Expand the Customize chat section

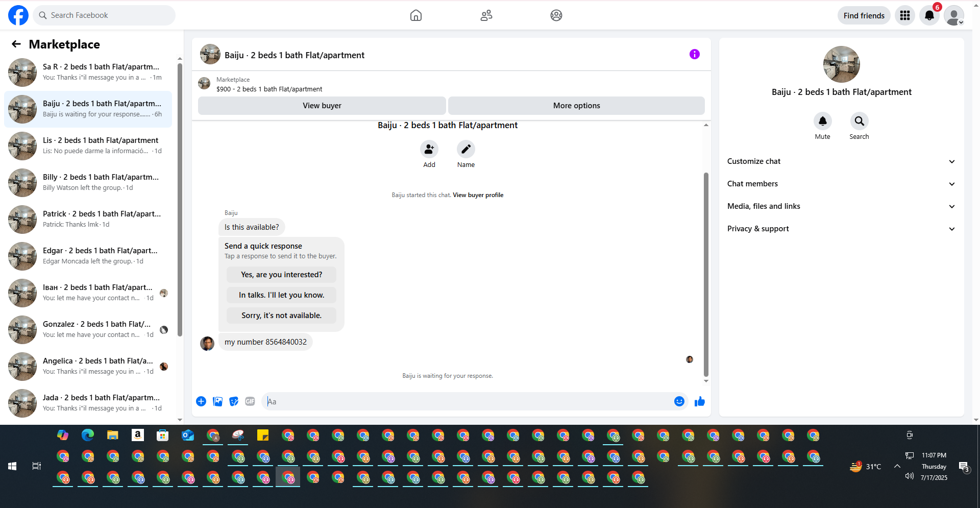(x=841, y=161)
